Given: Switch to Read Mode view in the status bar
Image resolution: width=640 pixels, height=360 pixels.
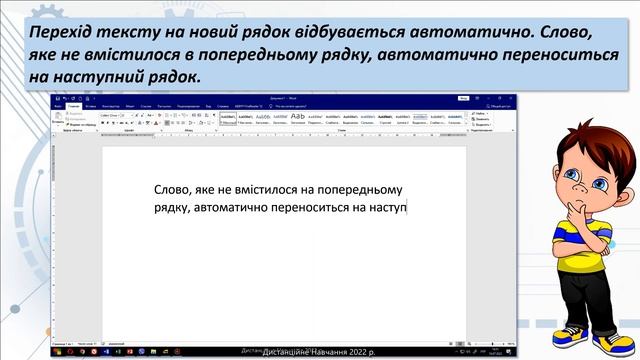Looking at the screenshot, I should [451, 344].
